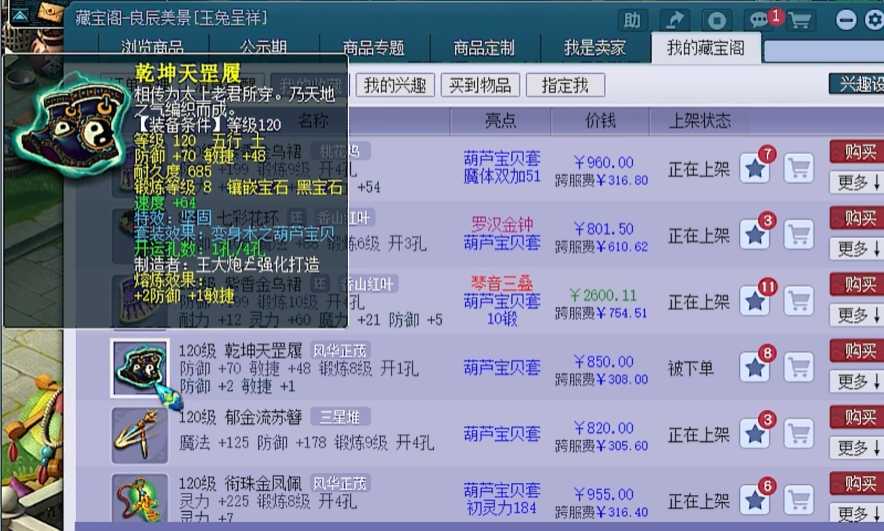
Task: Click the 120级 郁金流苏簪 item name
Action: coord(241,417)
